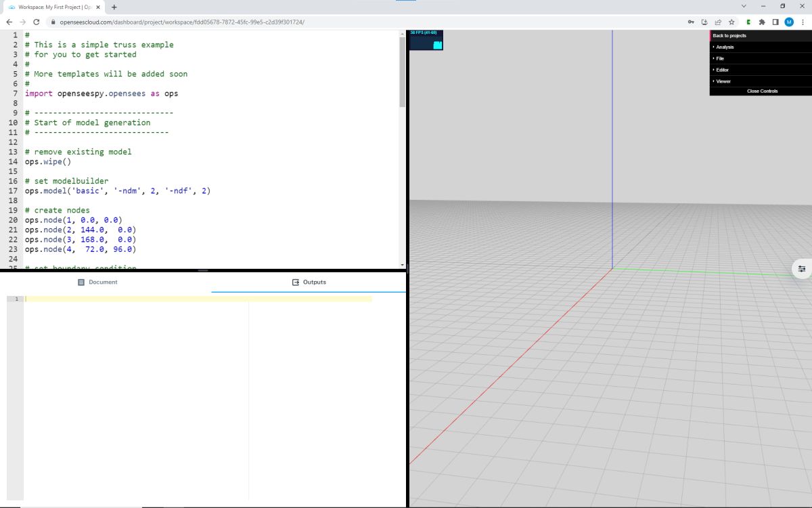Click the comment '# Start of model generation'

88,123
